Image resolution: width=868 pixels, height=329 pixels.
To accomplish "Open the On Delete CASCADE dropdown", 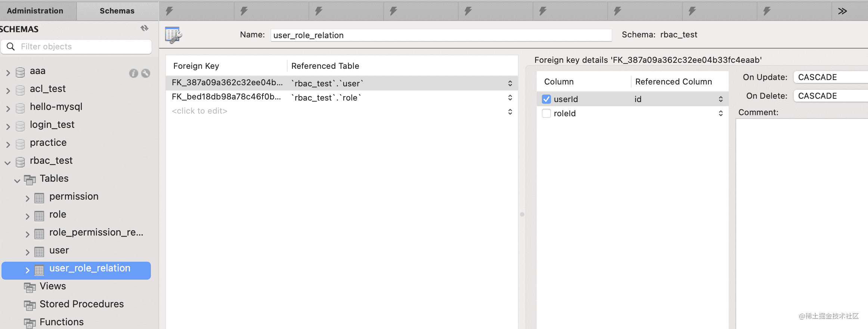I will (830, 96).
